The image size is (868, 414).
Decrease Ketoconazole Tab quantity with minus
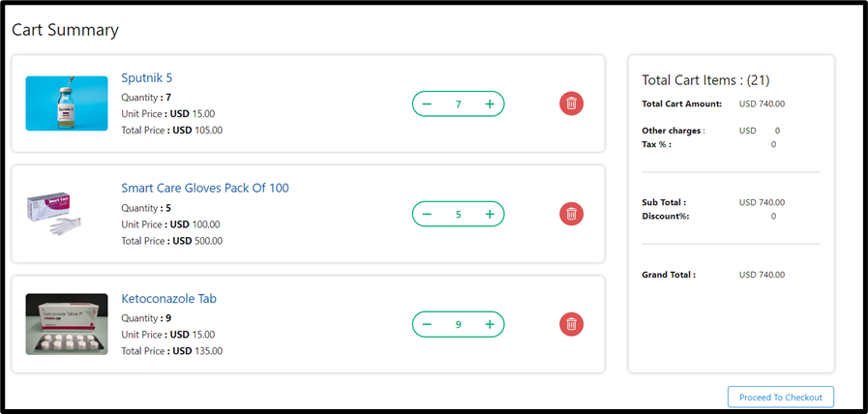pyautogui.click(x=427, y=324)
